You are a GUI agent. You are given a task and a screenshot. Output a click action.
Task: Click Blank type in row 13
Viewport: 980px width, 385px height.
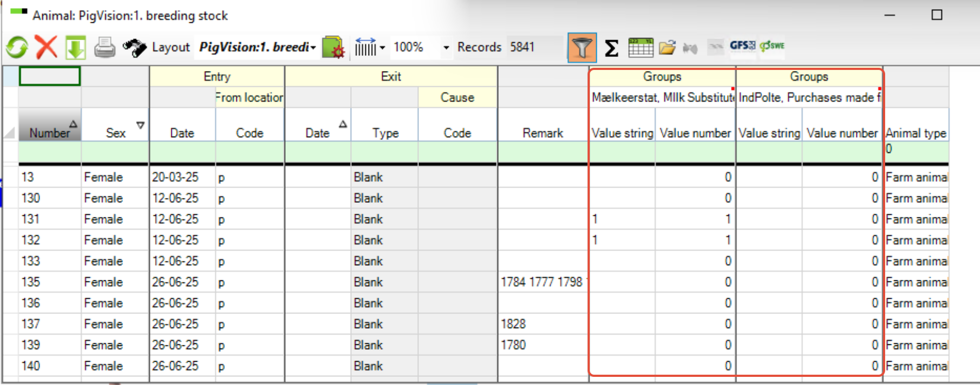tap(385, 177)
